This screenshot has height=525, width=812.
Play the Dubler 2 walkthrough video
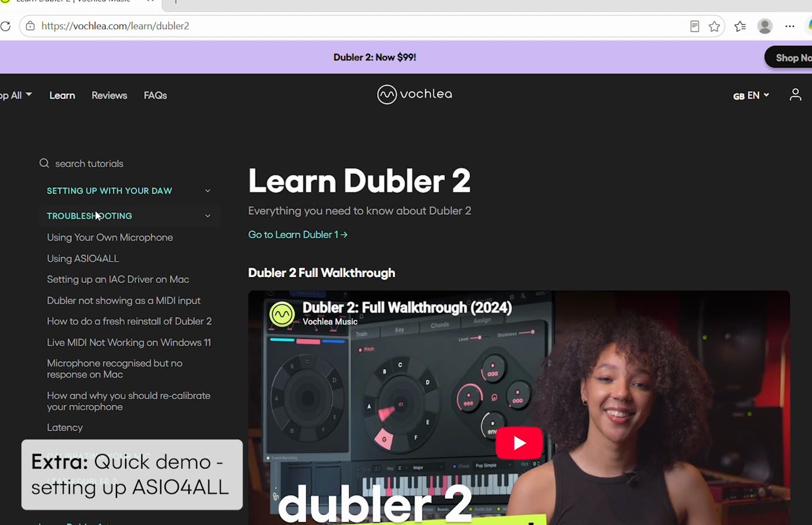(519, 443)
